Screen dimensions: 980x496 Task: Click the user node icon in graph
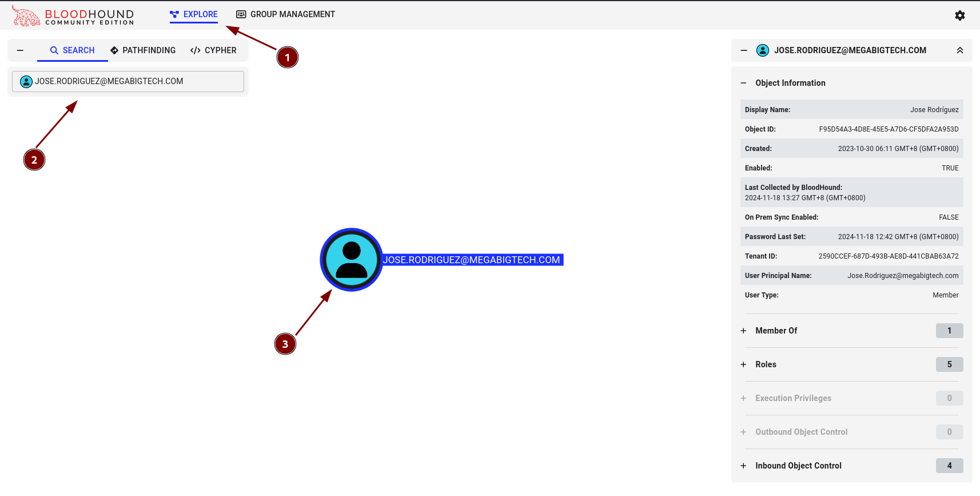pyautogui.click(x=351, y=260)
